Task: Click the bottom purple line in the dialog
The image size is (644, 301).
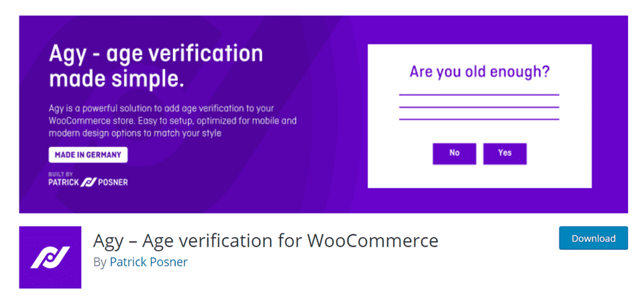Action: [x=479, y=119]
